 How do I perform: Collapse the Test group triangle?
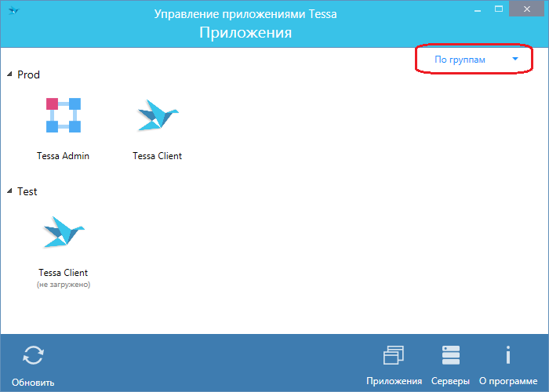[9, 191]
